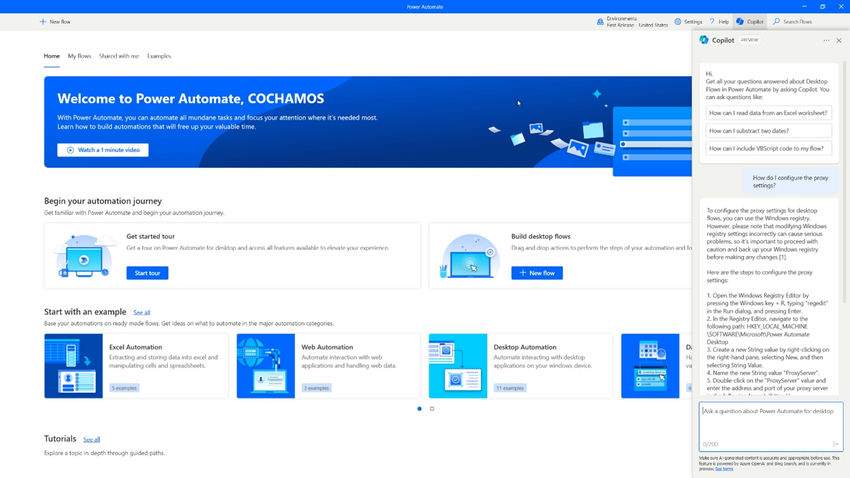Click the Start tour button
The image size is (850, 478).
(x=147, y=273)
